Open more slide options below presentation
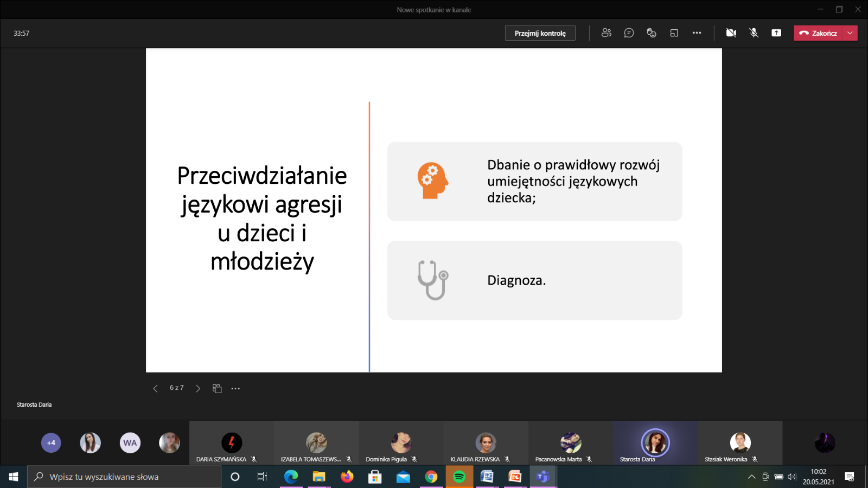868x488 pixels. click(x=235, y=388)
